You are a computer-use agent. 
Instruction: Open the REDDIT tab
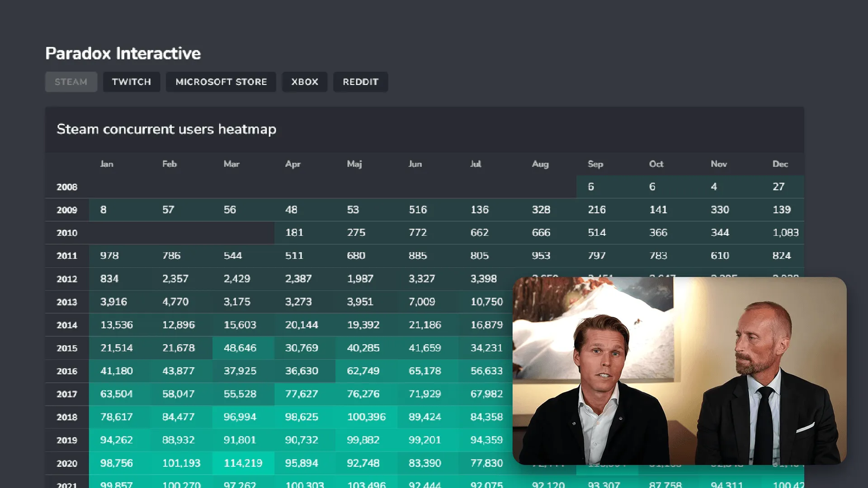361,82
